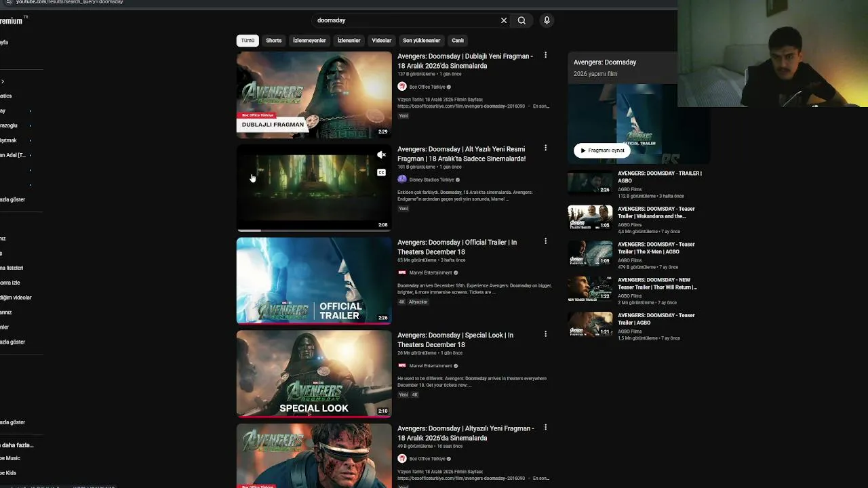868x488 pixels.
Task: Open the Special Look video thumbnail
Action: 314,373
